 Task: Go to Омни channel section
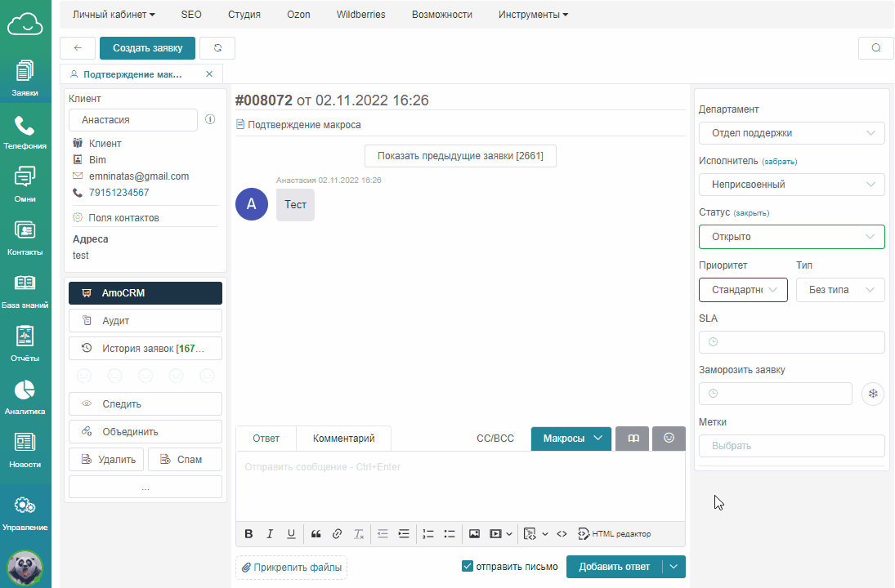tap(25, 185)
